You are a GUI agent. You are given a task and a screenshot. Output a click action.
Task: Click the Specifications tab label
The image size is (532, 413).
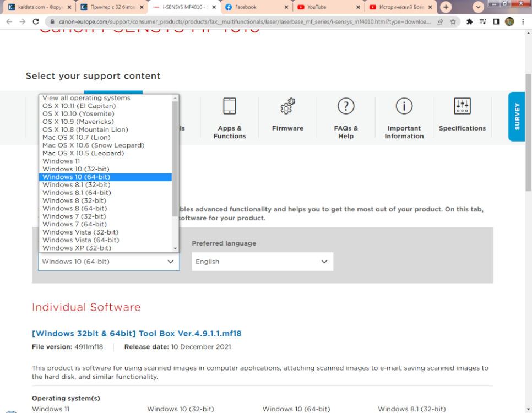click(462, 128)
